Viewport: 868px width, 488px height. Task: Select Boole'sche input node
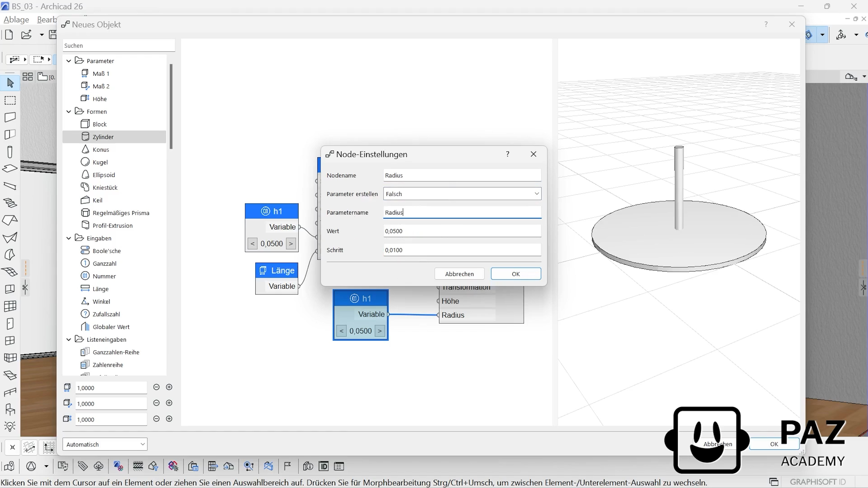point(106,251)
